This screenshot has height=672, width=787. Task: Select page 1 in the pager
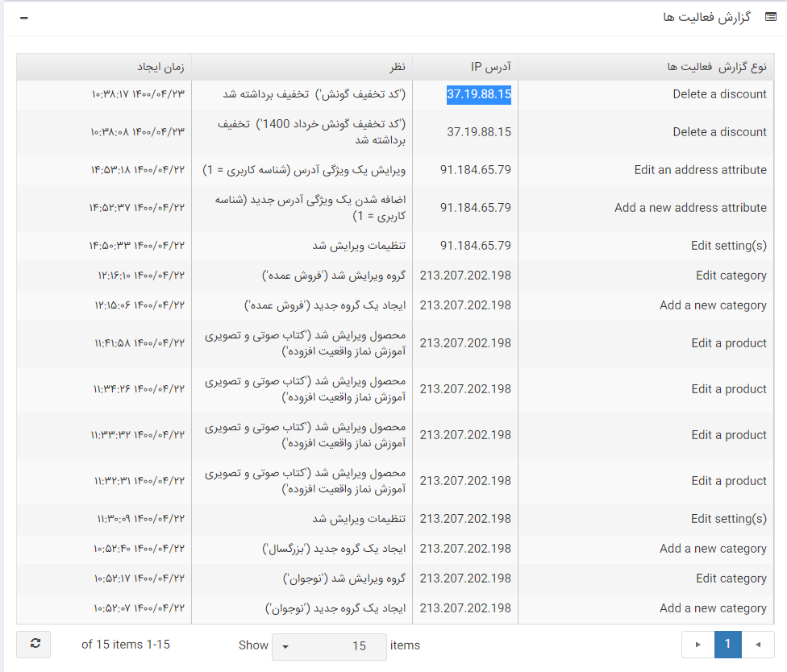[727, 645]
